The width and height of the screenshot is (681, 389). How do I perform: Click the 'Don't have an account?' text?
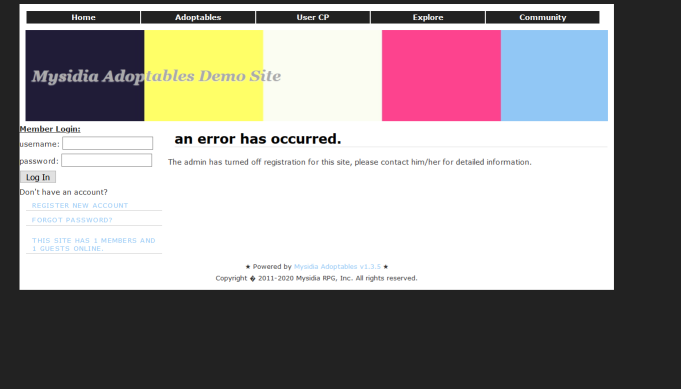coord(63,192)
